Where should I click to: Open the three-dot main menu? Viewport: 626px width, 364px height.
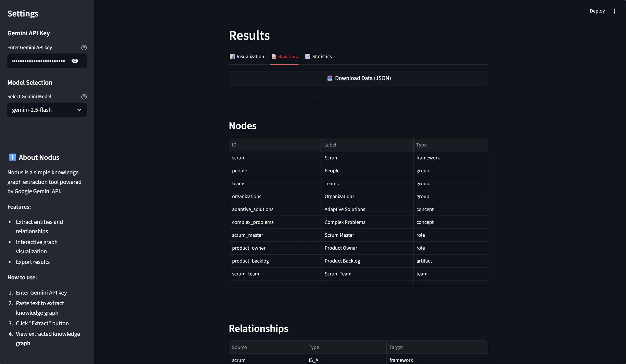(614, 11)
